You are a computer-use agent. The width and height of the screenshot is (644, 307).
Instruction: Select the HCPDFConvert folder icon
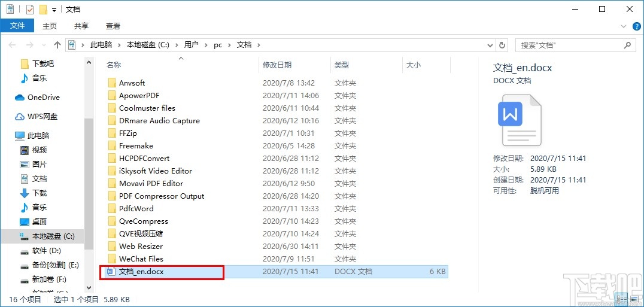click(x=112, y=159)
